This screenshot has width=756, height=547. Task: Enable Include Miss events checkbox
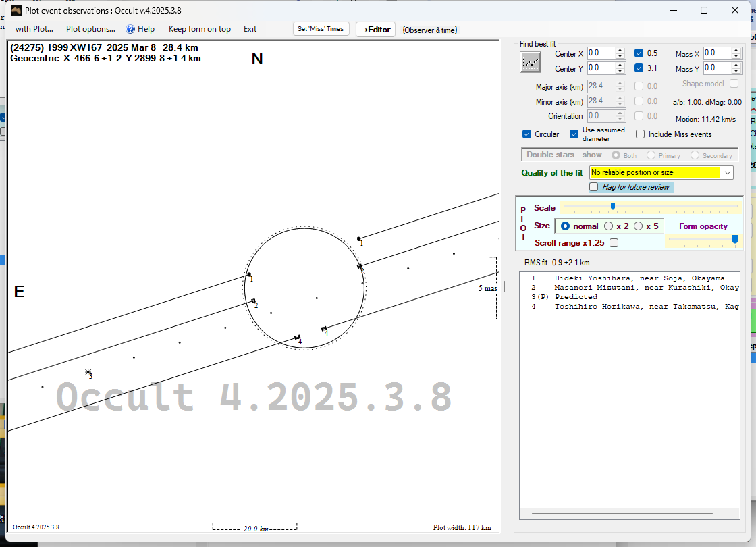[640, 134]
